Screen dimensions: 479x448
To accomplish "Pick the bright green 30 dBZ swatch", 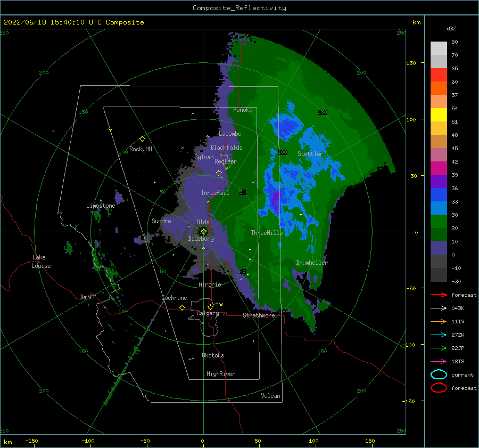I will [x=439, y=222].
